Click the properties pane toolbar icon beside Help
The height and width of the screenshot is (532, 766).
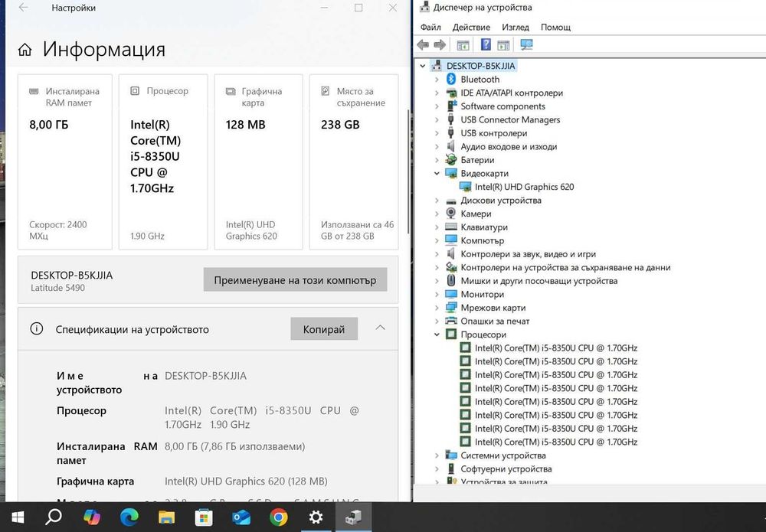(503, 45)
